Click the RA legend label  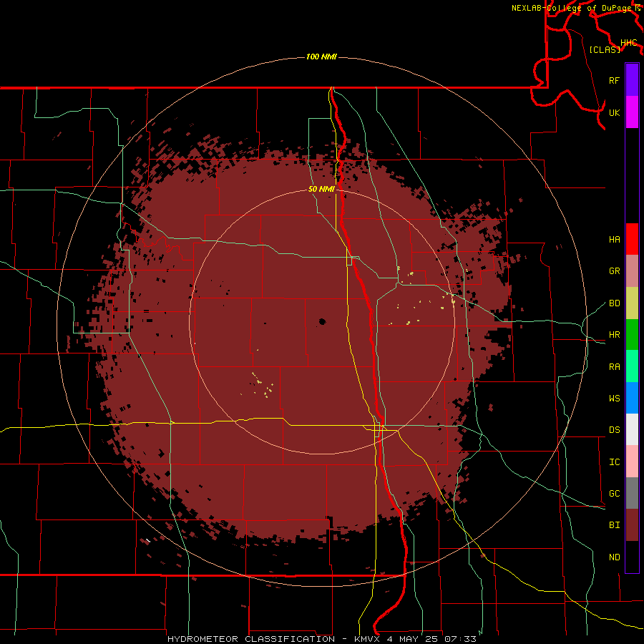pyautogui.click(x=614, y=367)
